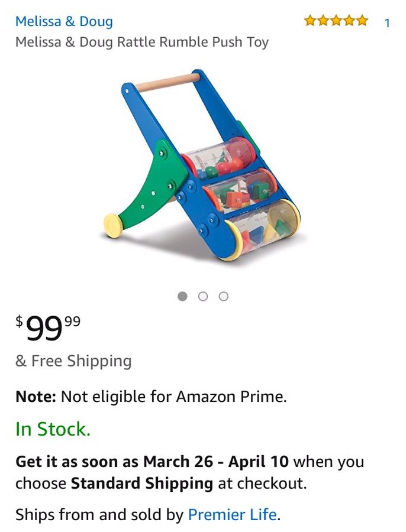Open the review count number link
The width and height of the screenshot is (406, 532).
coord(387,23)
